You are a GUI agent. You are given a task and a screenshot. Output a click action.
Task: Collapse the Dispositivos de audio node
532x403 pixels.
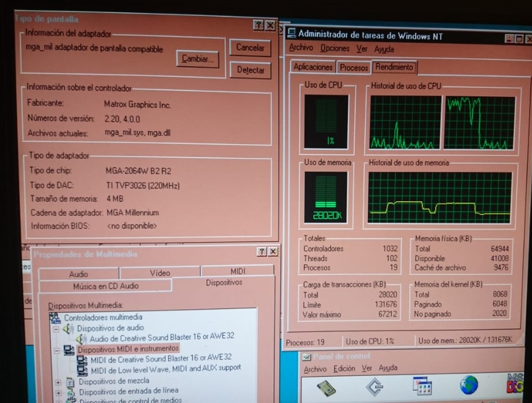(56, 328)
